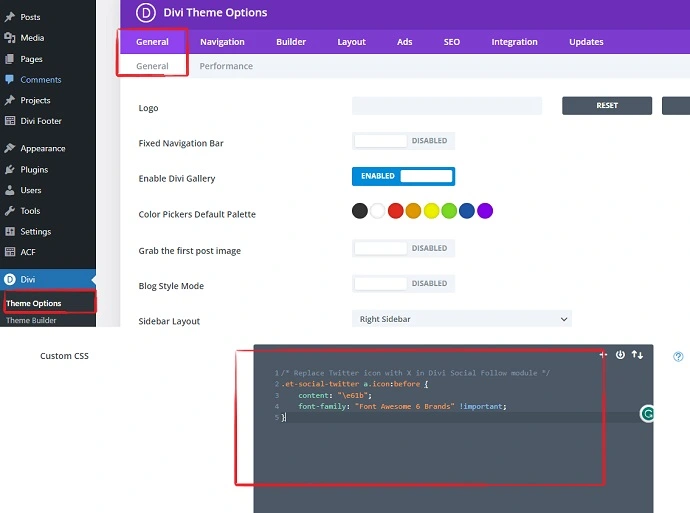Switch to the SEO tab
The image size is (690, 513).
(451, 42)
